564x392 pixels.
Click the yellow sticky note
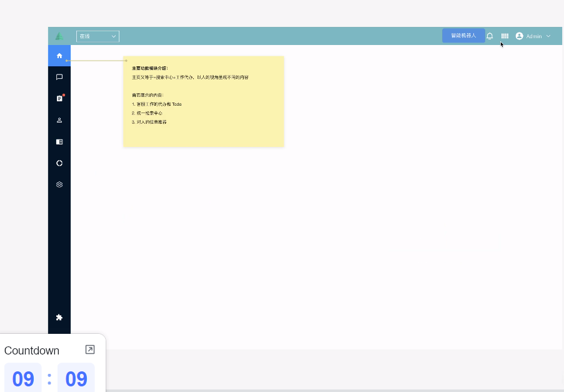click(204, 101)
